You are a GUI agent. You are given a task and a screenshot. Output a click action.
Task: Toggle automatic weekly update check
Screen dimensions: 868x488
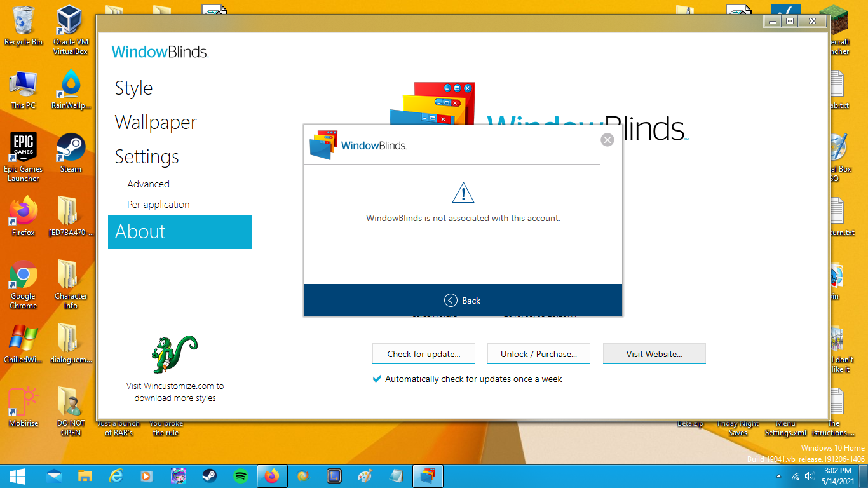tap(377, 379)
